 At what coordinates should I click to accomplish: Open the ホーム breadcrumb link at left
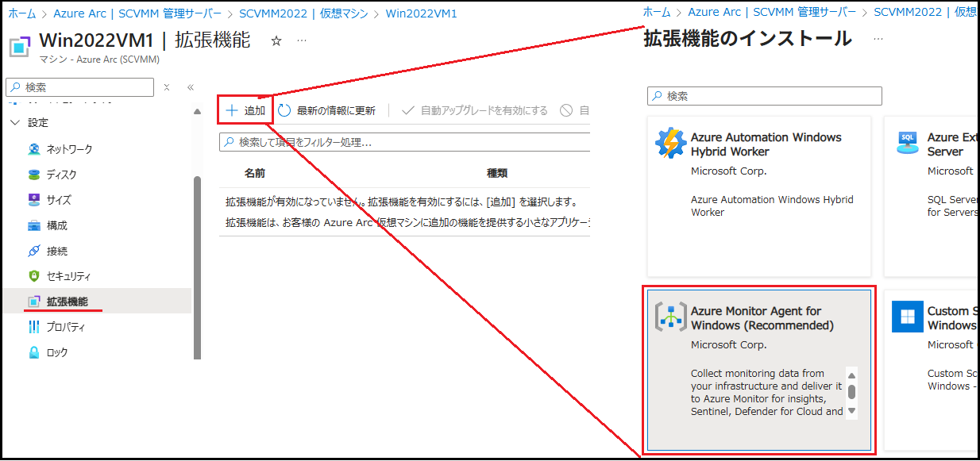pyautogui.click(x=21, y=13)
